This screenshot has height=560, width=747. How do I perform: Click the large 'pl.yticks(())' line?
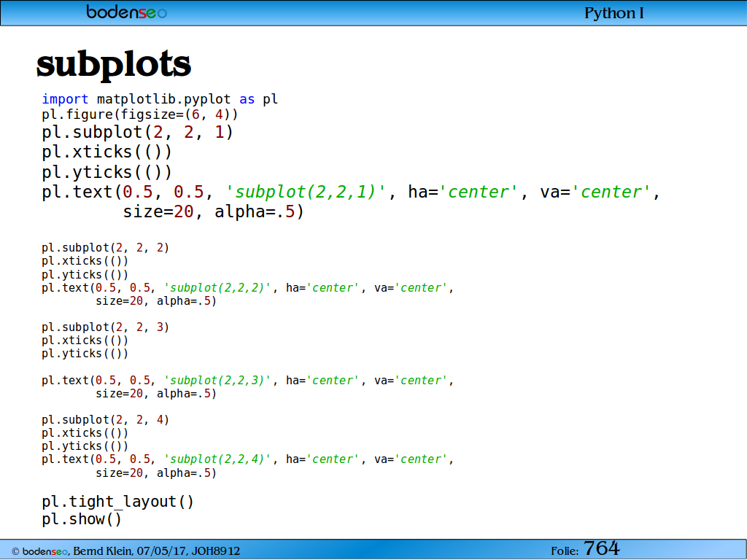point(107,172)
